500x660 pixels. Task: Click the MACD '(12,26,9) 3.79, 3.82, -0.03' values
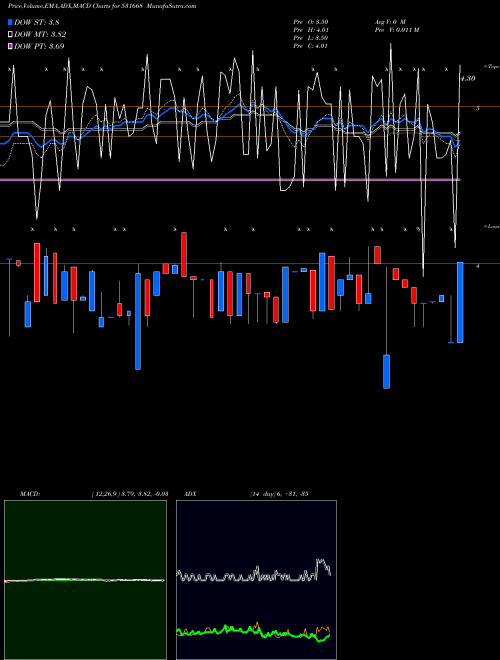pyautogui.click(x=130, y=493)
